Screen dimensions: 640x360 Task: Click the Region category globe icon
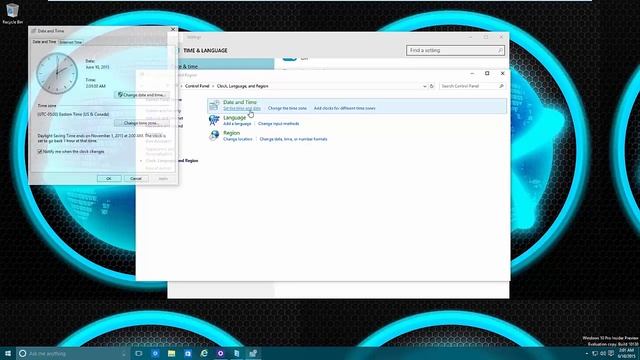click(x=214, y=135)
